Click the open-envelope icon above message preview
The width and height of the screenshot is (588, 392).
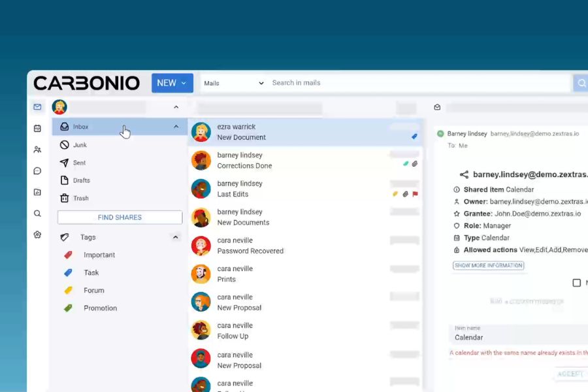point(437,107)
